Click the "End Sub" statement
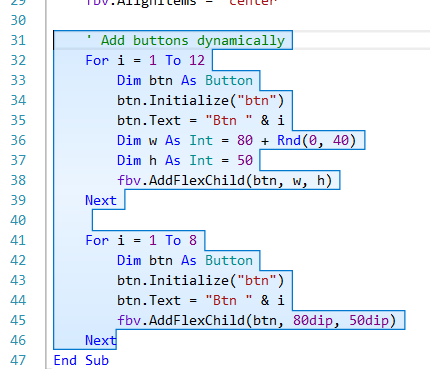The image size is (430, 369). [x=81, y=360]
